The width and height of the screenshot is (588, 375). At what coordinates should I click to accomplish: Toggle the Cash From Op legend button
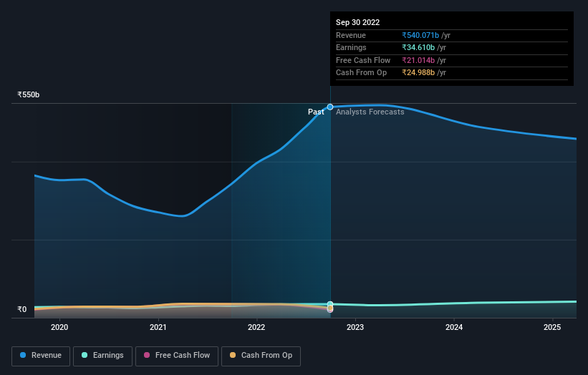(x=261, y=356)
